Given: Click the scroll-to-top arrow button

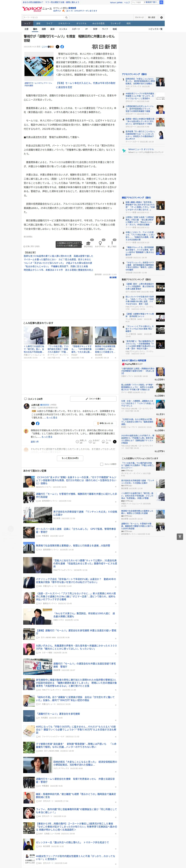Looking at the screenshot, I should pos(180,537).
